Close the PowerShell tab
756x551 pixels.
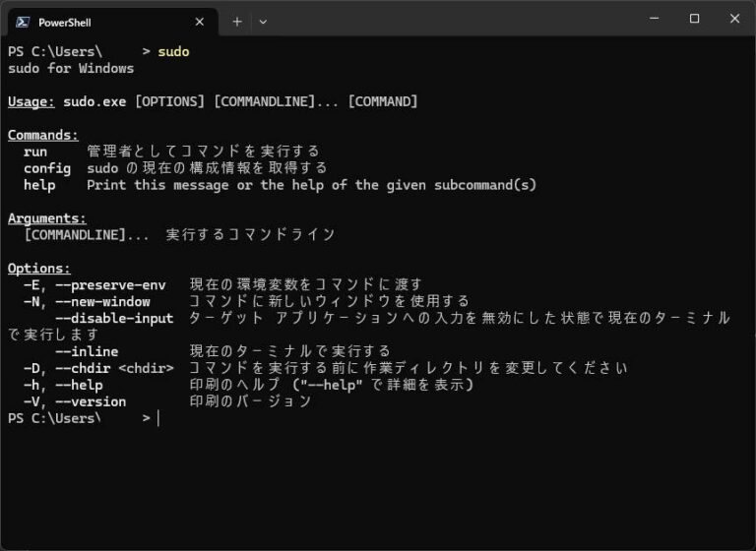click(x=201, y=21)
